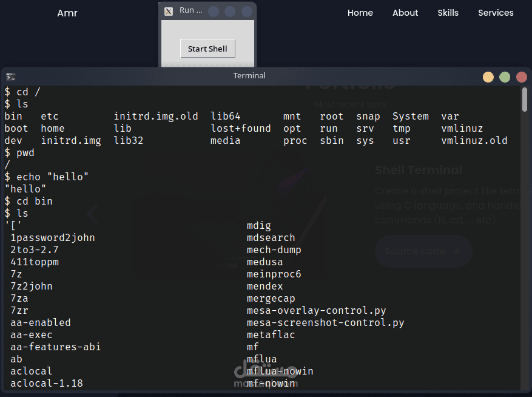
Task: Click 'mdig' in the right column
Action: click(258, 225)
